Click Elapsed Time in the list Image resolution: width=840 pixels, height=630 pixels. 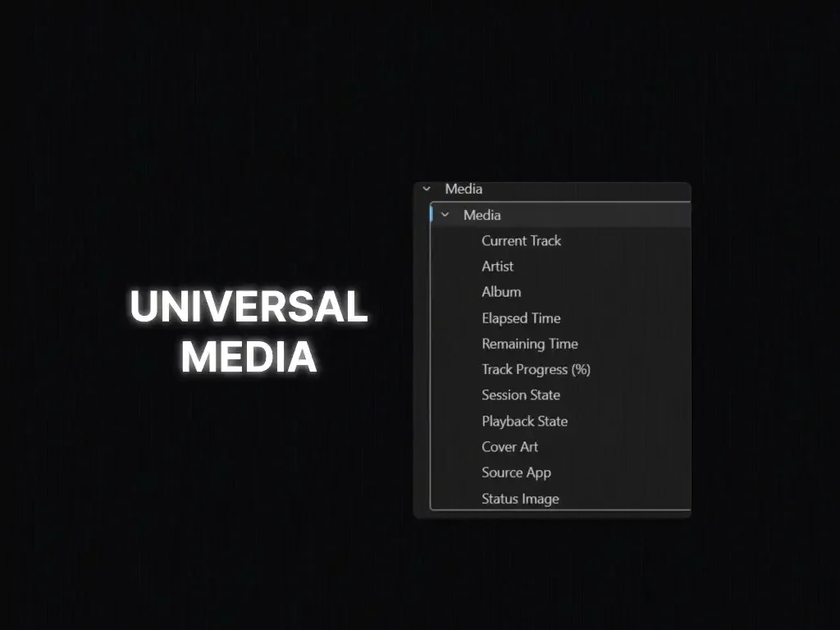(521, 318)
